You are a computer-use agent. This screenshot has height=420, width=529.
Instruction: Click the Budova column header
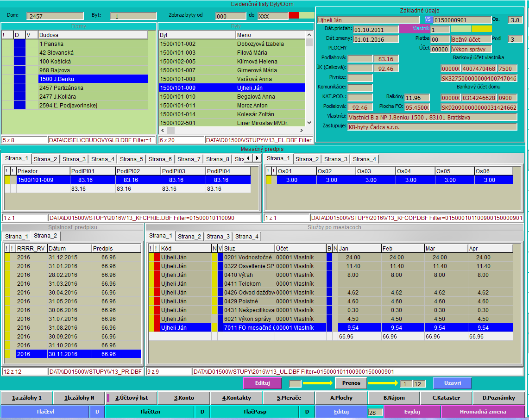coord(93,35)
